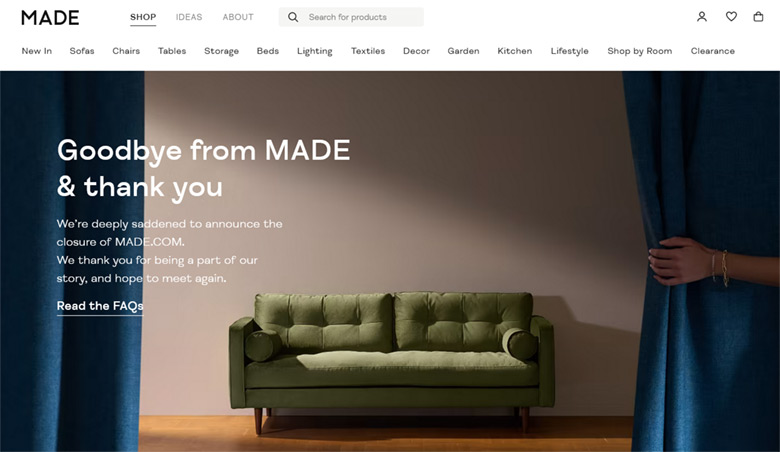Open the shopping bag icon
The height and width of the screenshot is (452, 780).
tap(758, 17)
